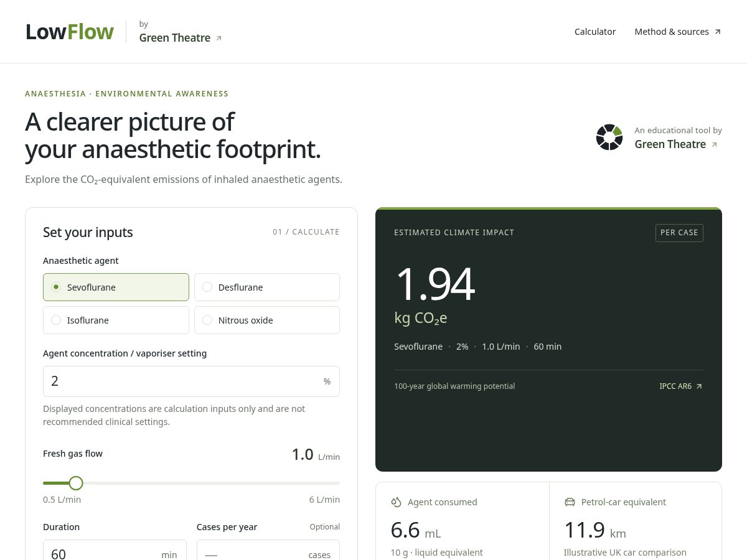Click the arrow icon beside IPCC AR6
Screen dimensions: 747x560
[699, 386]
